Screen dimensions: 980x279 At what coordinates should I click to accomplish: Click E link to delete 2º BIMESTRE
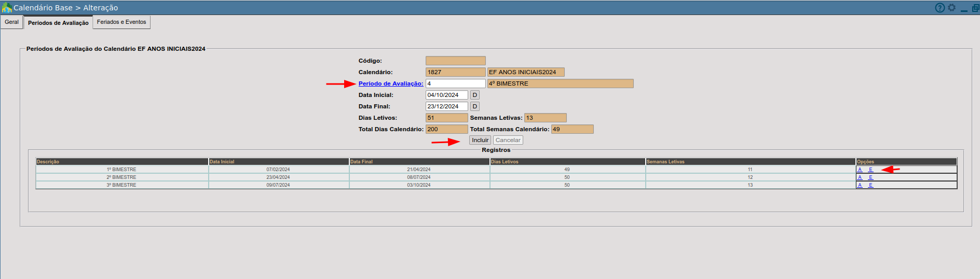tap(870, 177)
